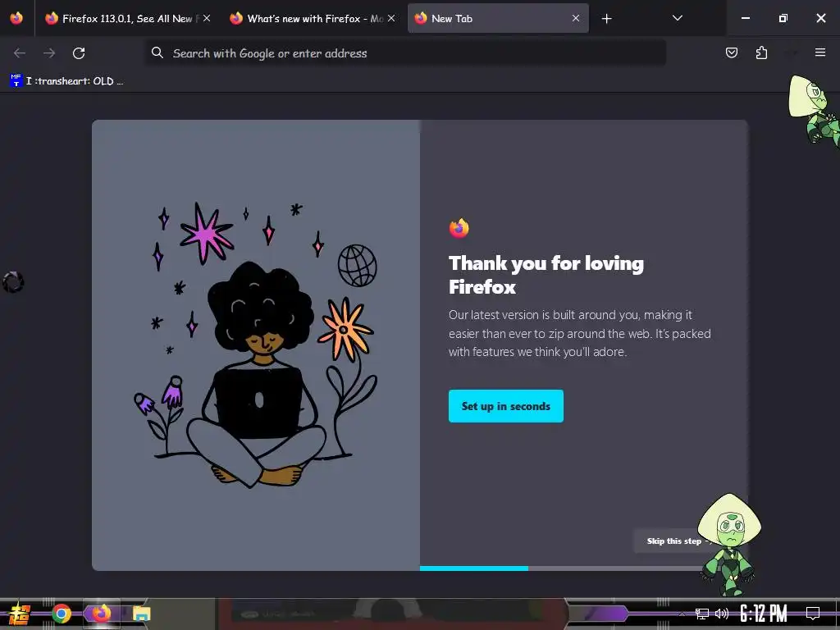Image resolution: width=840 pixels, height=630 pixels.
Task: Open network status tray icon
Action: pos(702,614)
